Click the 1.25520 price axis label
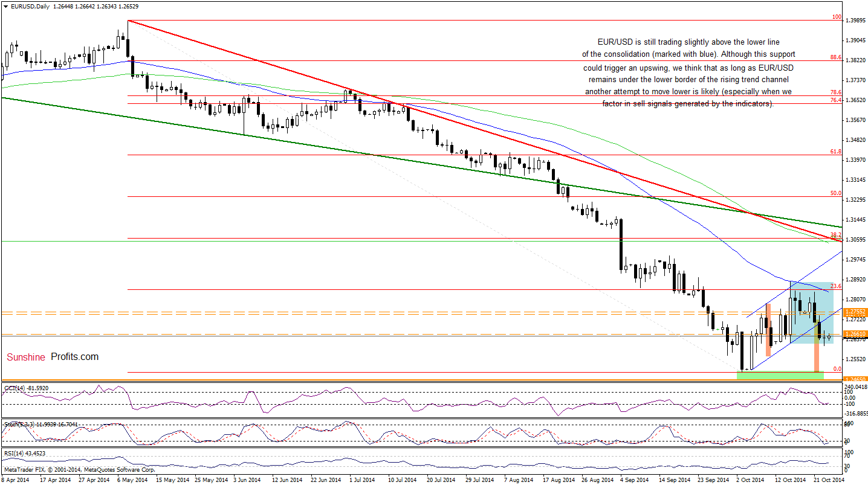Image resolution: width=868 pixels, height=485 pixels. 857,359
